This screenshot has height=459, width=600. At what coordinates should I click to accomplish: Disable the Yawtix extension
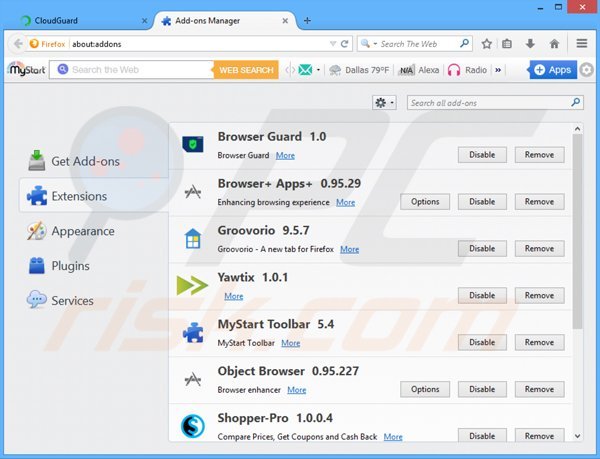coord(482,295)
